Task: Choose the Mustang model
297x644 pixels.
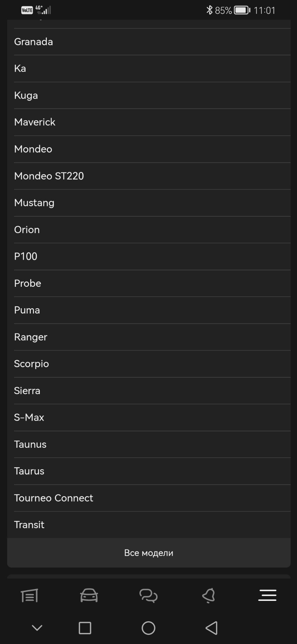Action: click(x=34, y=203)
